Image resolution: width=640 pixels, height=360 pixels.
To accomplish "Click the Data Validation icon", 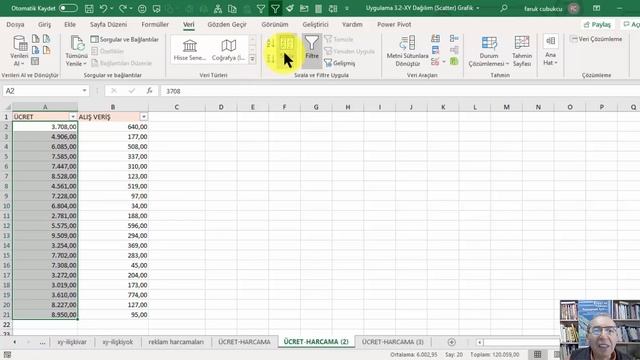I will (436, 62).
